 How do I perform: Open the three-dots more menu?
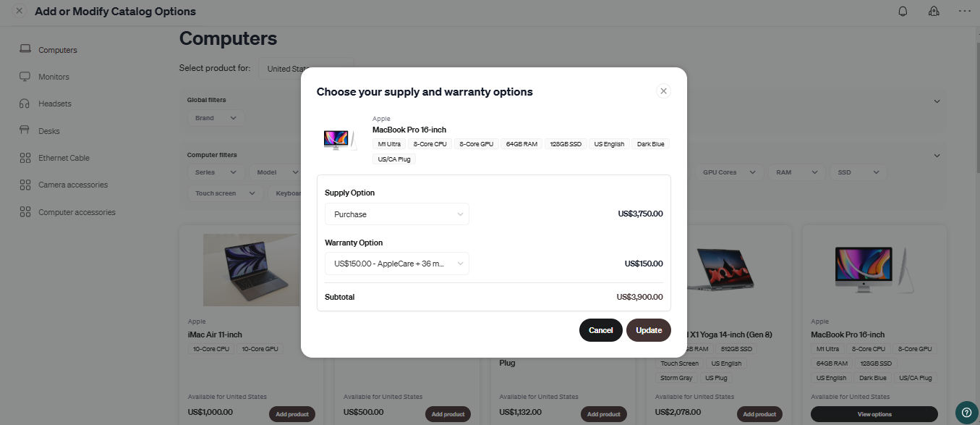pyautogui.click(x=965, y=11)
